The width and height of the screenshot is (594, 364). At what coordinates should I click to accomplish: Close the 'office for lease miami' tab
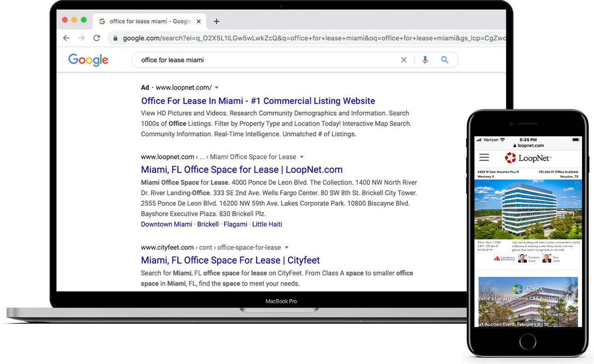pos(199,21)
